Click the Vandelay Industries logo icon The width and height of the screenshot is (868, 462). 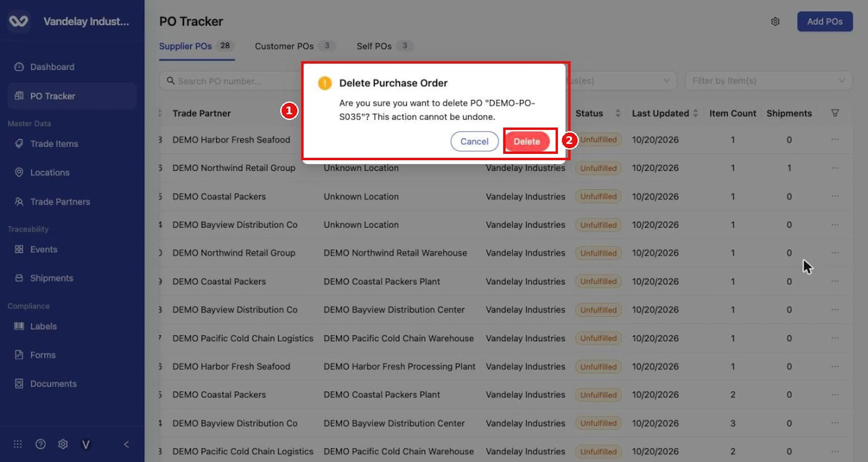coord(19,21)
